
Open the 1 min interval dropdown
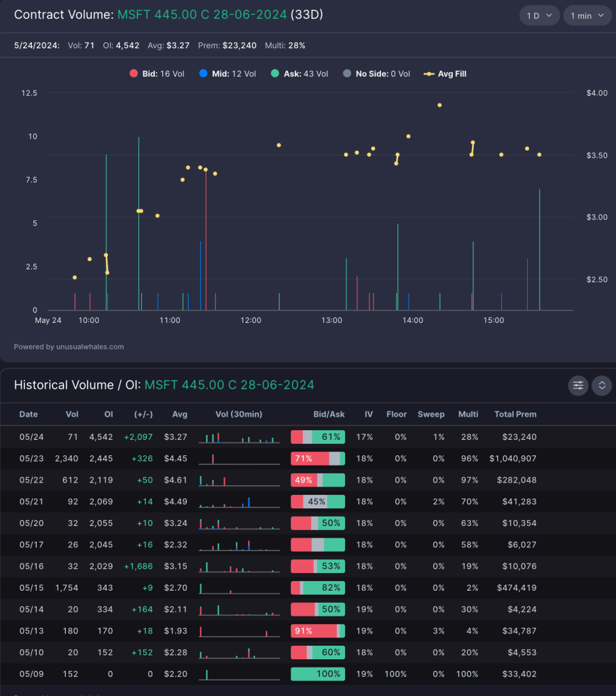click(x=587, y=16)
